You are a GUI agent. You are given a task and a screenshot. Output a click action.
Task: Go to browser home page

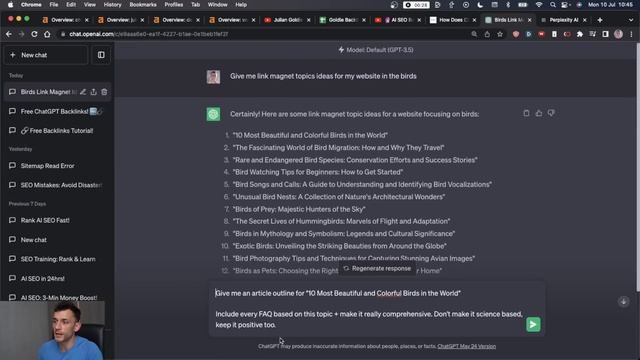(x=47, y=34)
